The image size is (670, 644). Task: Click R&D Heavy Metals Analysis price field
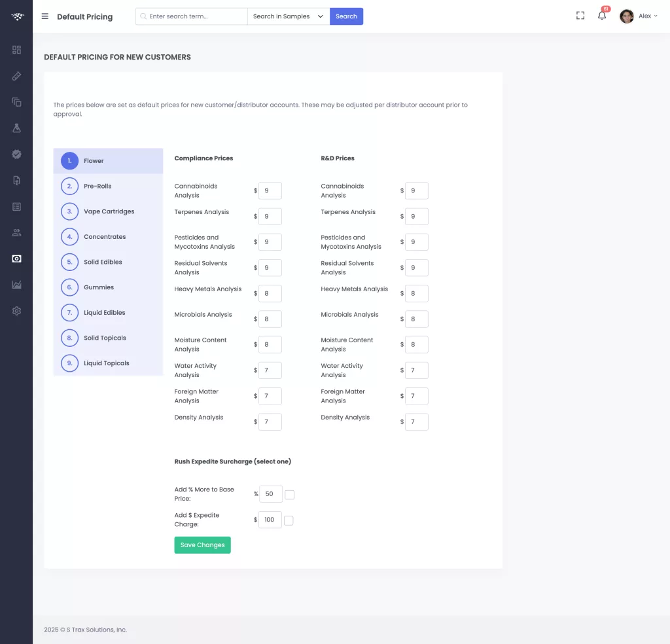pos(417,293)
